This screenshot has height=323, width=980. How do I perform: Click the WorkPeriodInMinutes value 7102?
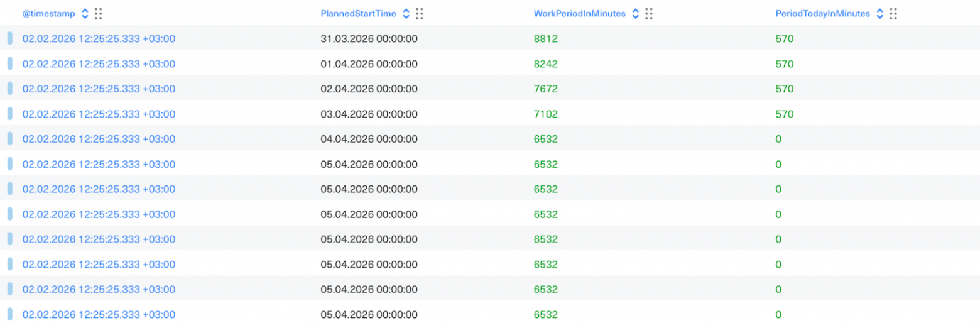coord(546,114)
